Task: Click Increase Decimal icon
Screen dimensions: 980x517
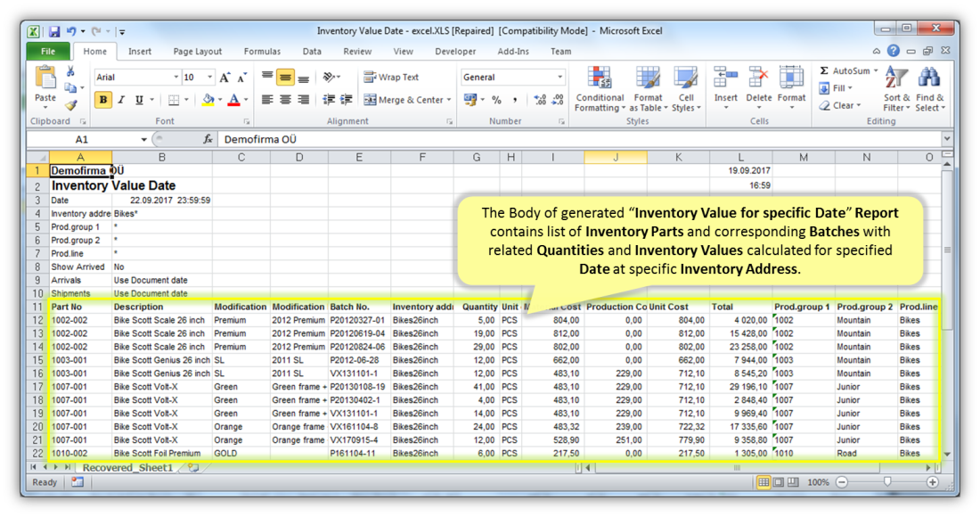Action: (540, 100)
